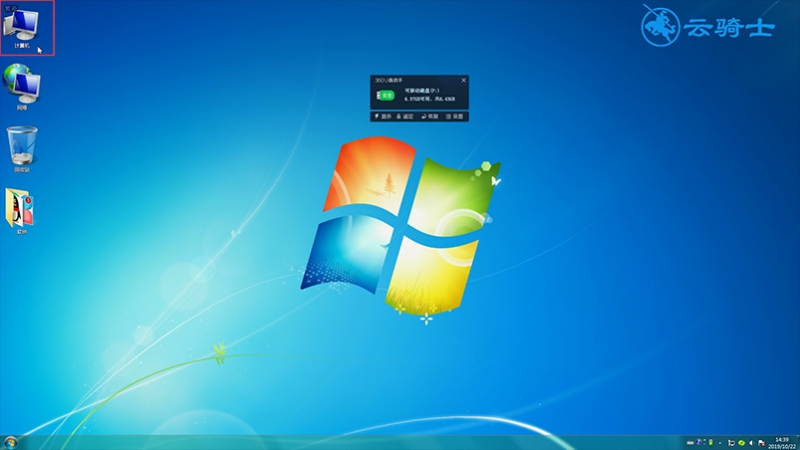Click the Show Desktop strip at taskbar end

[x=798, y=442]
